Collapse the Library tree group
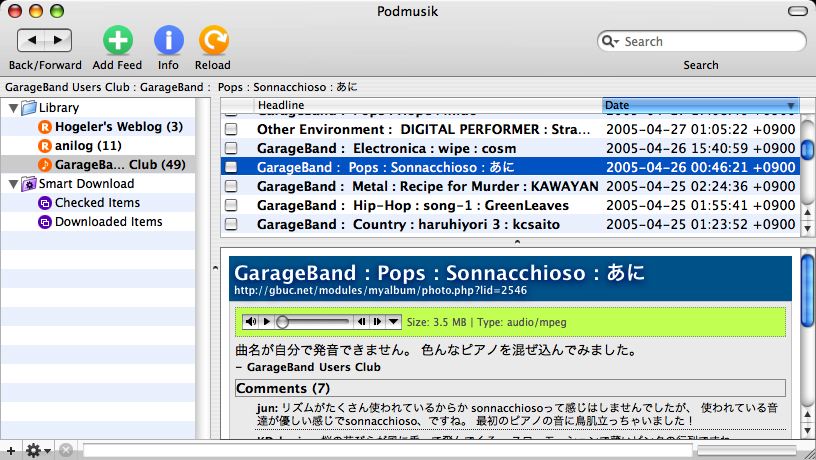 pyautogui.click(x=12, y=108)
